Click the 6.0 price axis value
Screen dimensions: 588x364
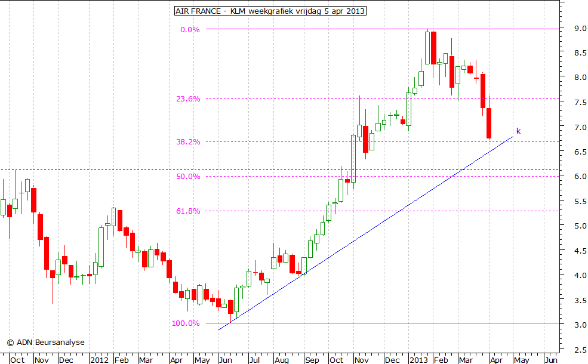pyautogui.click(x=580, y=177)
